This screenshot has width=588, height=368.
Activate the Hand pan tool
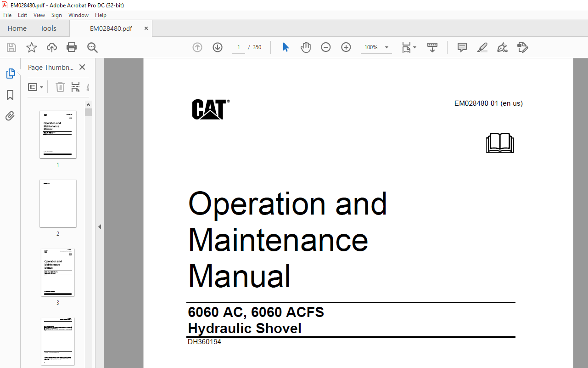(306, 47)
